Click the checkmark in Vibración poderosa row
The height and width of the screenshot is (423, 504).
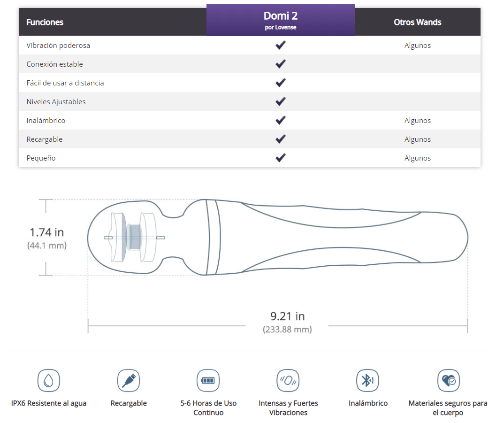click(x=281, y=46)
